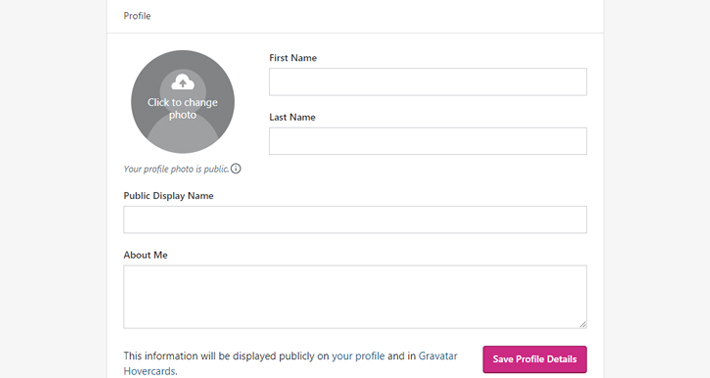Viewport: 710px width, 378px height.
Task: Click into the About Me text area
Action: tap(355, 297)
